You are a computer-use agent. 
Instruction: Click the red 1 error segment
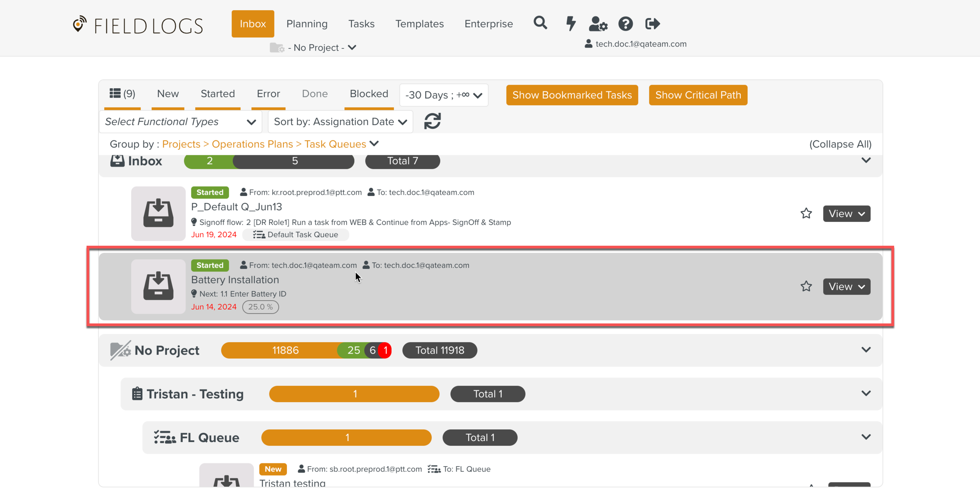point(386,350)
